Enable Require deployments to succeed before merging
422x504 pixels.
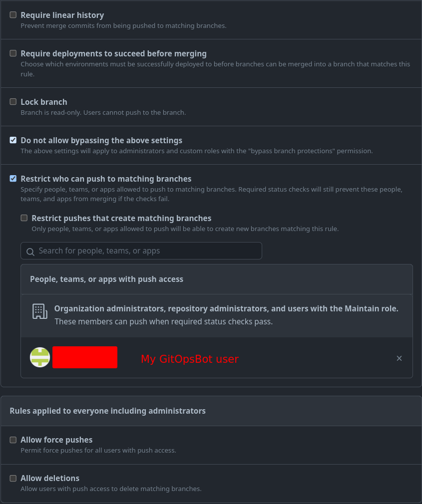click(13, 53)
